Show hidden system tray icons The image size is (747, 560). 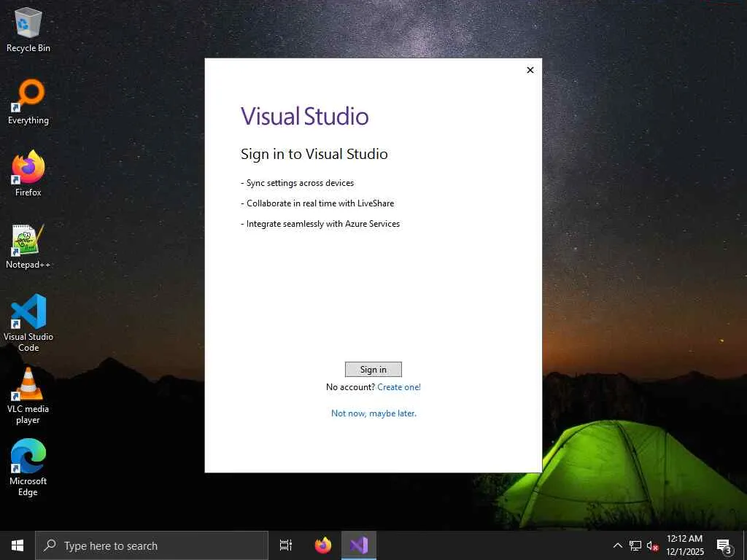click(x=617, y=545)
